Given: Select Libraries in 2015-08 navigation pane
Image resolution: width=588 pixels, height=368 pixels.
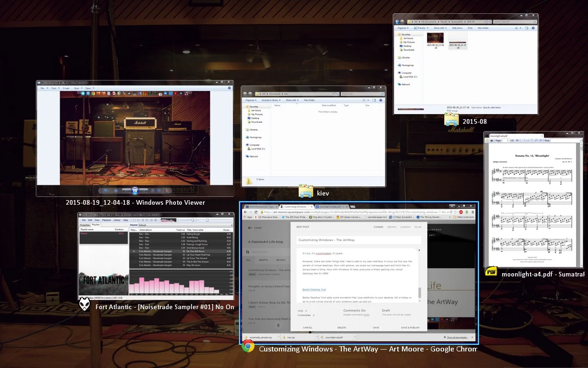Looking at the screenshot, I should (x=405, y=57).
